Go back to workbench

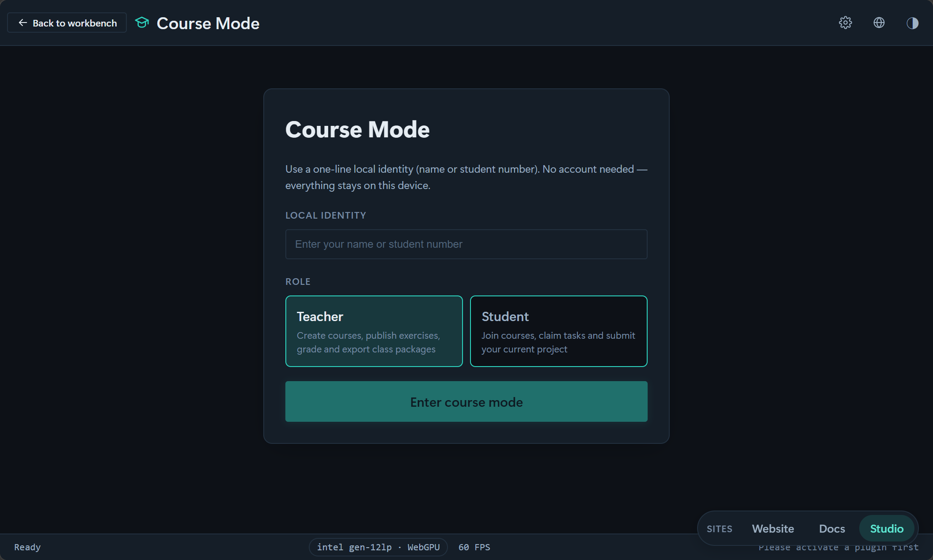(x=67, y=23)
